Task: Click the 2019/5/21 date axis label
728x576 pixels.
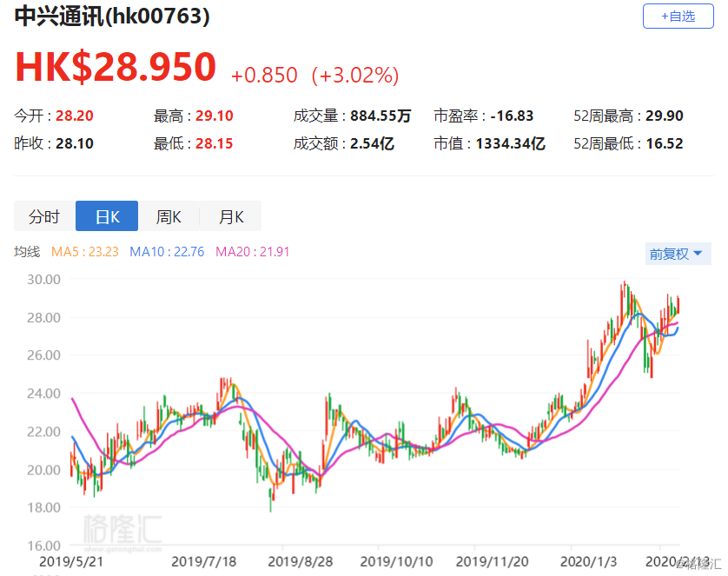Action: pos(71,561)
